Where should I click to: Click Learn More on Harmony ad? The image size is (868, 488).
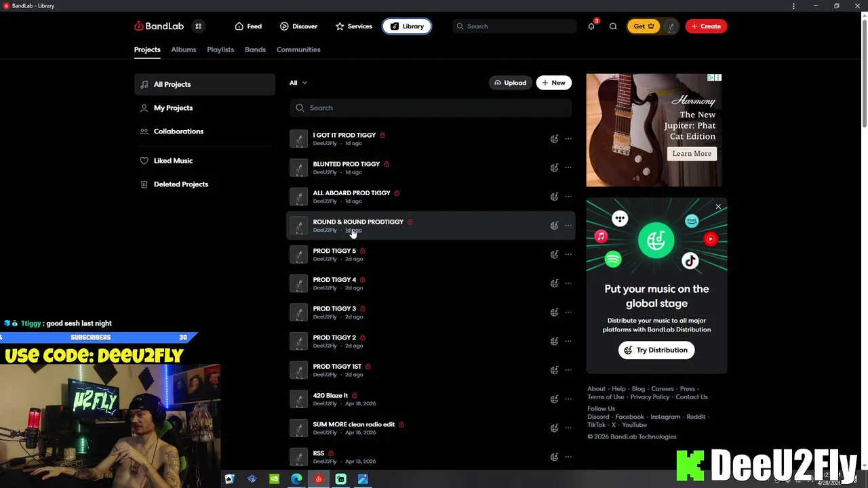click(692, 154)
